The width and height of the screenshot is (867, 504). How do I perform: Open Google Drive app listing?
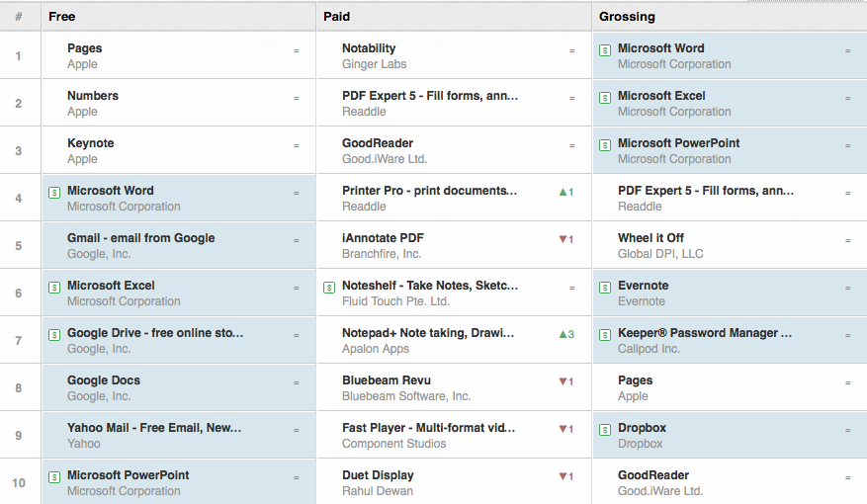pyautogui.click(x=155, y=333)
